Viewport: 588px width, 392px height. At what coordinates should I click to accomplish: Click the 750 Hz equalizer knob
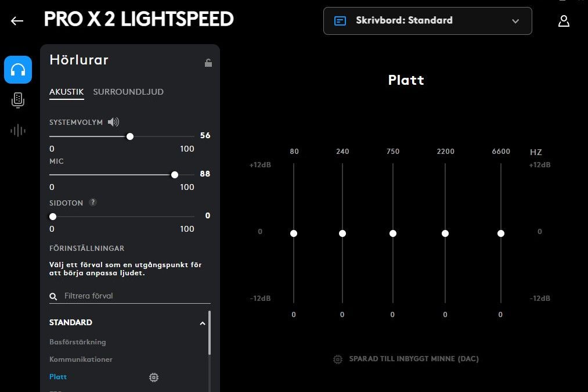pos(392,233)
